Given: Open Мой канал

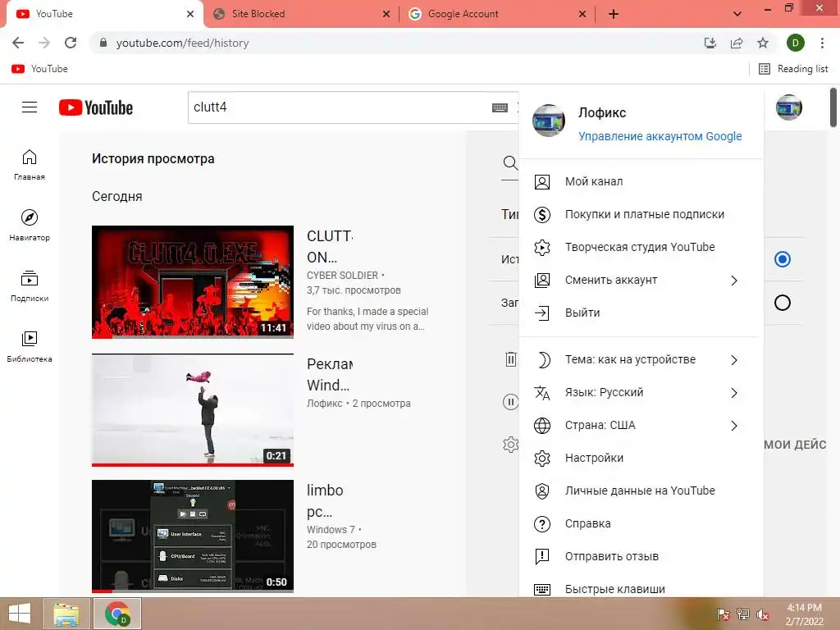Looking at the screenshot, I should coord(641,181).
